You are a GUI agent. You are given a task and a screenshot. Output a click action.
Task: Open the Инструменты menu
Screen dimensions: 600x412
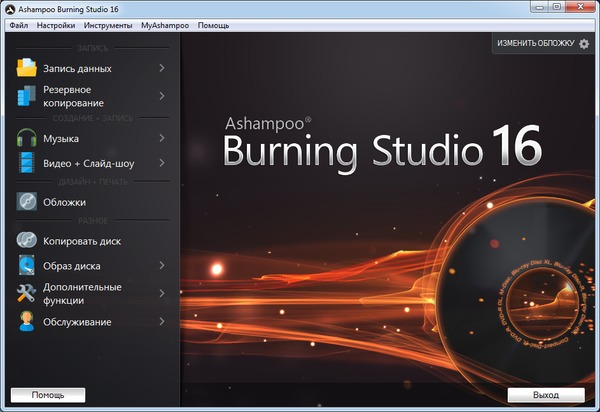[x=106, y=24]
